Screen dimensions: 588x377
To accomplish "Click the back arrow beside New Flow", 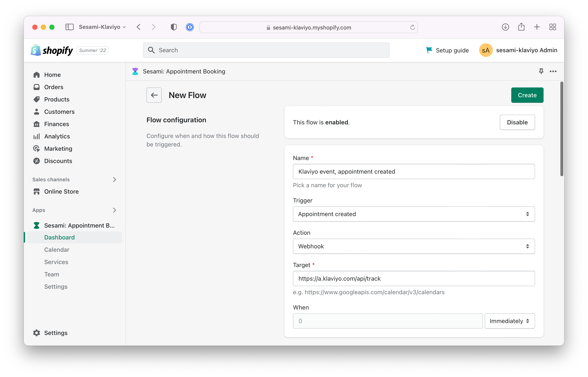I will 154,95.
